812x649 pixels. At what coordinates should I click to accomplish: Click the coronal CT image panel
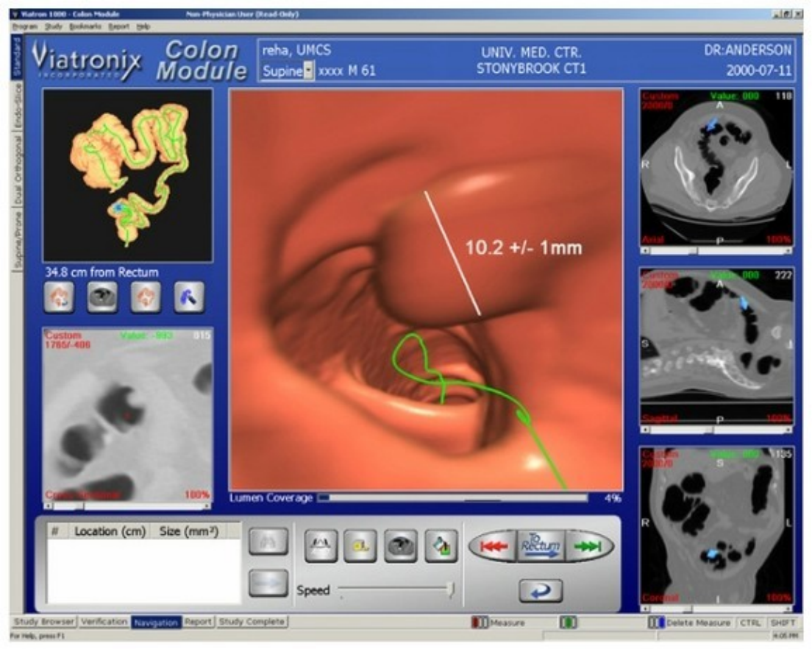[x=717, y=525]
